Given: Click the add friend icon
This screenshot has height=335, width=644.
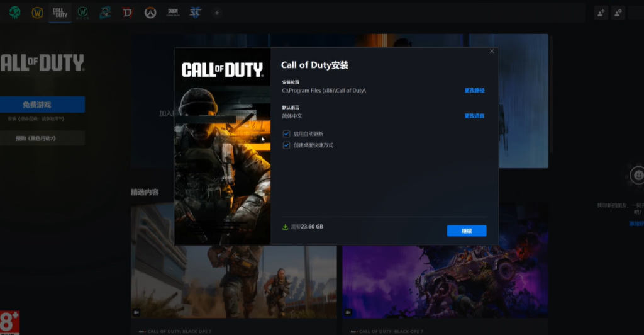Looking at the screenshot, I should (601, 13).
